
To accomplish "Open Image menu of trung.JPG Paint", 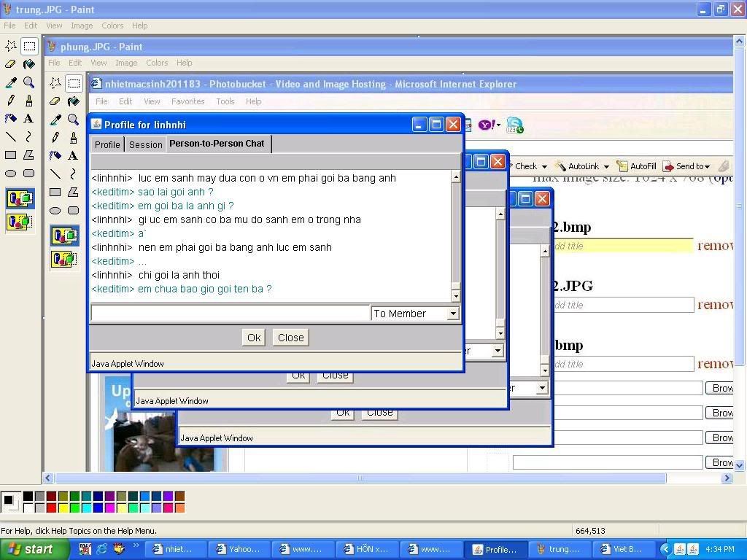I will (x=82, y=26).
